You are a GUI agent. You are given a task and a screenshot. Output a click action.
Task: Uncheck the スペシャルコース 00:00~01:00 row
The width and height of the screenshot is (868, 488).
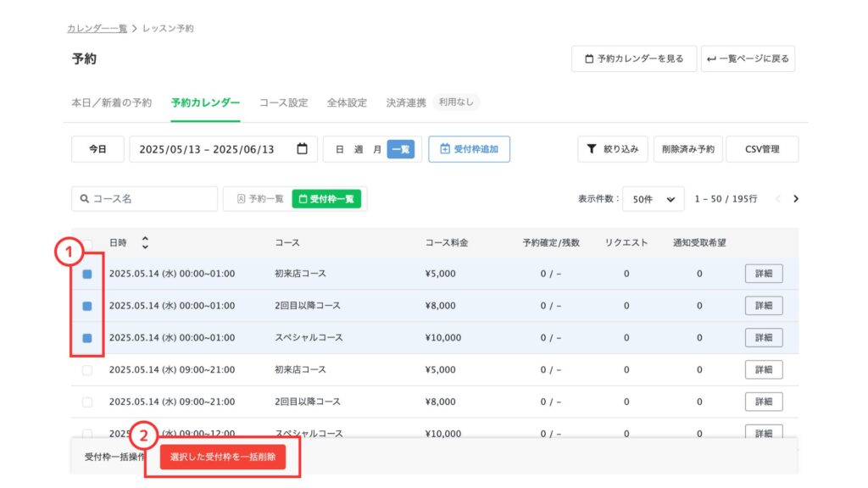coord(87,338)
